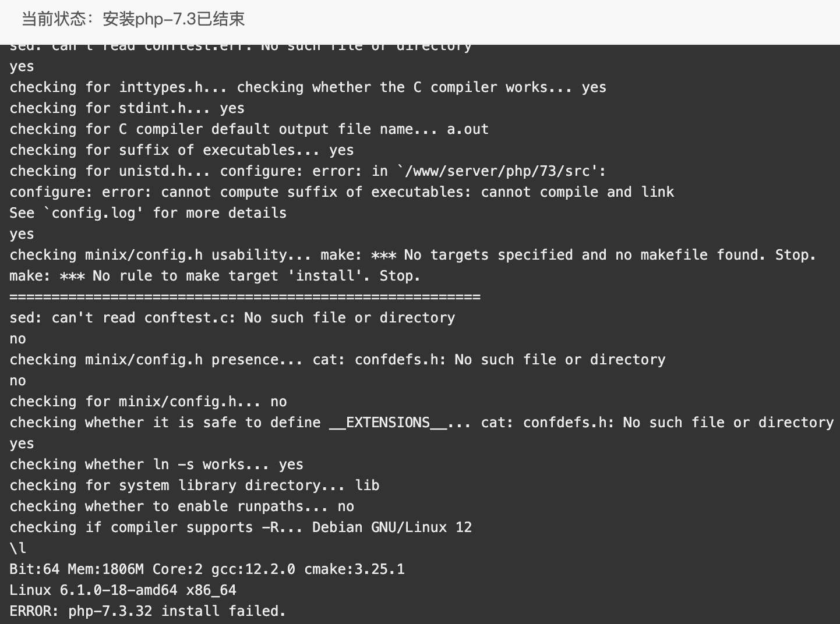Click the checking for minix/config.h... no line

148,402
